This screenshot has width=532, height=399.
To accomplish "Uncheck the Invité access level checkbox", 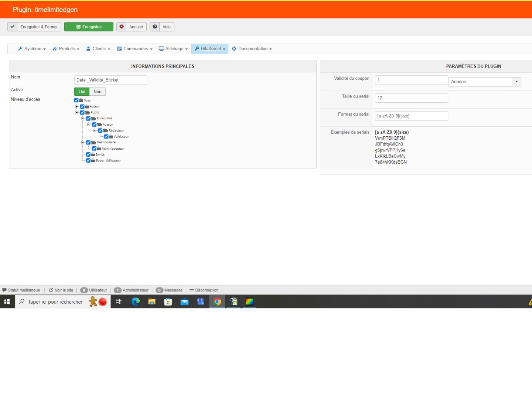I will click(88, 155).
